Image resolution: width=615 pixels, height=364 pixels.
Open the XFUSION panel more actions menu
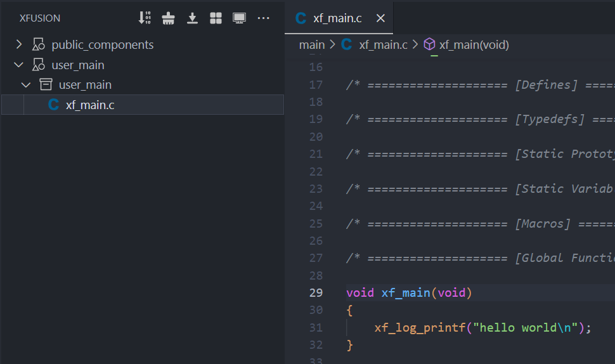263,18
